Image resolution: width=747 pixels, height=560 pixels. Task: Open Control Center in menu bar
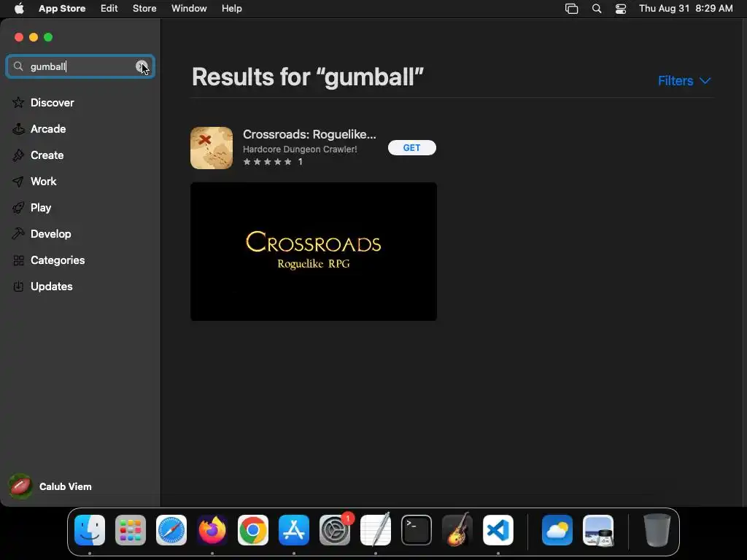(x=621, y=9)
